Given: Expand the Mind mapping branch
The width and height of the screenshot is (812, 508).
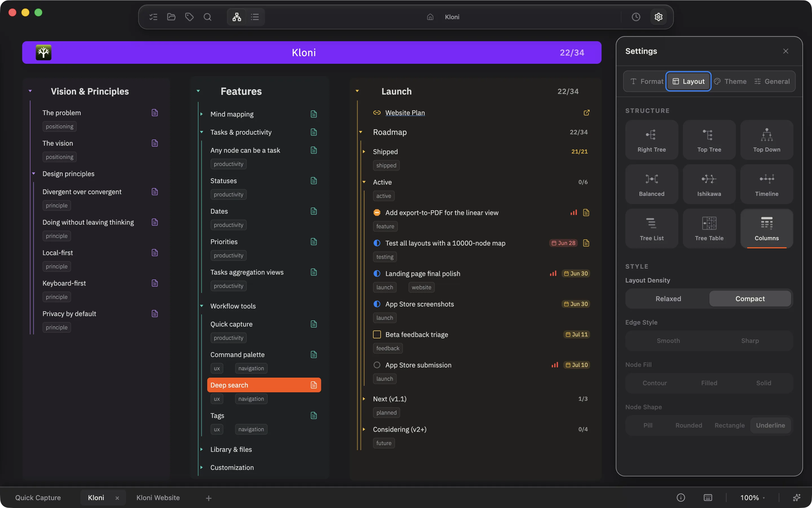Looking at the screenshot, I should click(x=201, y=114).
